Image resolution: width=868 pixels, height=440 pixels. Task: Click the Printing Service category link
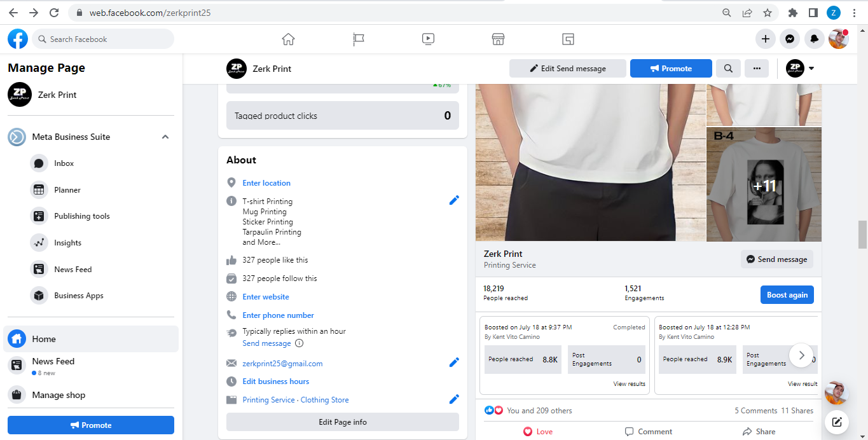point(268,400)
